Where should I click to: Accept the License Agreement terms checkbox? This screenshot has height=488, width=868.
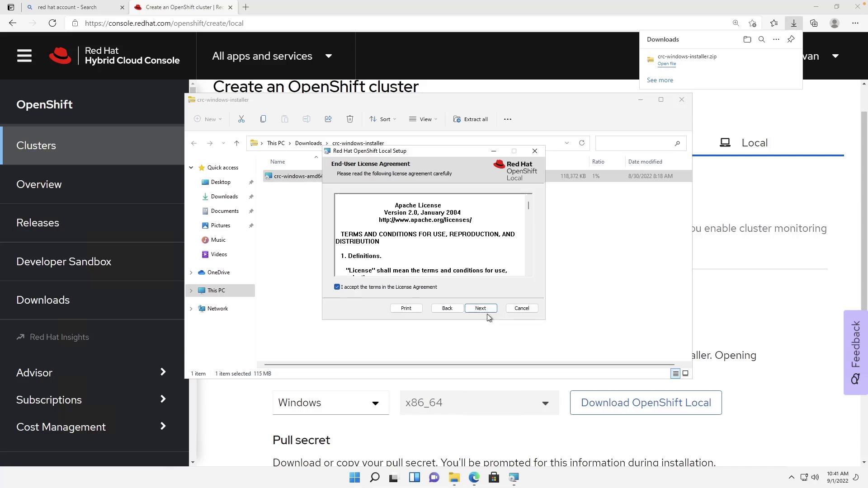[x=337, y=287]
